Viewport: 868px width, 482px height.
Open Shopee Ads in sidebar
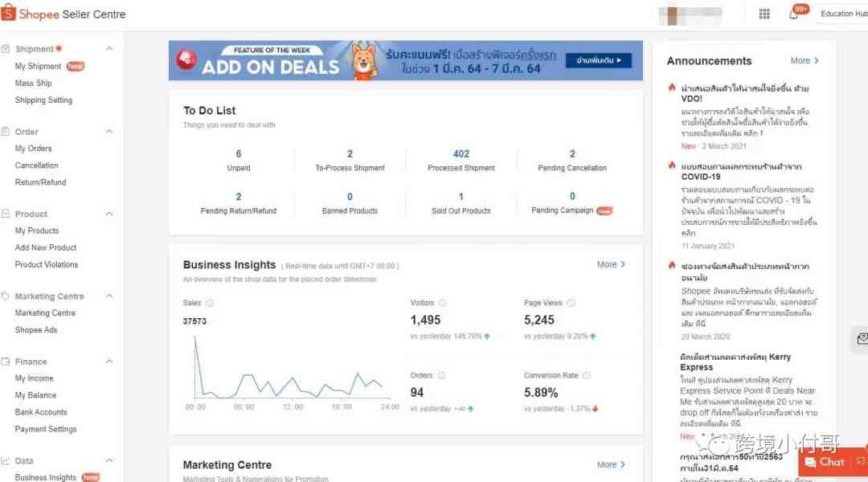(x=36, y=330)
